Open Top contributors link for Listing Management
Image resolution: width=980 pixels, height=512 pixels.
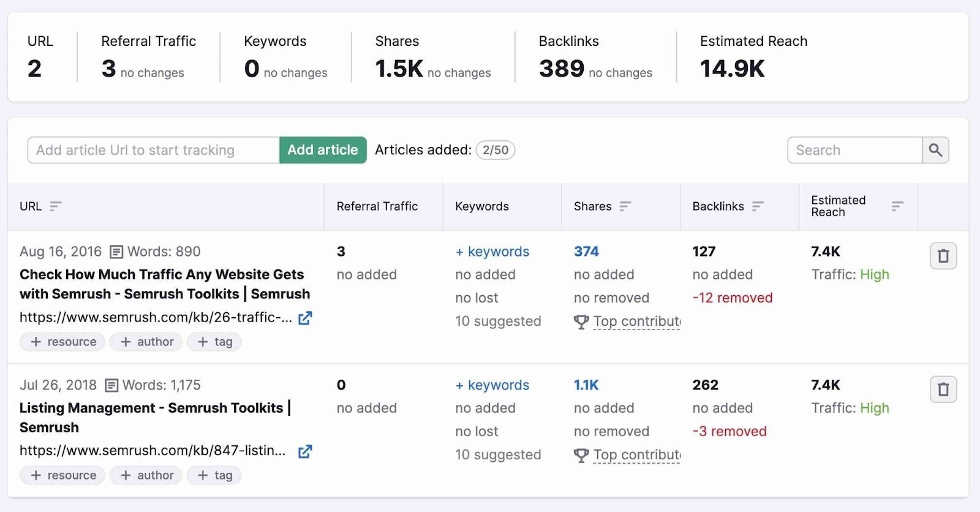(637, 455)
